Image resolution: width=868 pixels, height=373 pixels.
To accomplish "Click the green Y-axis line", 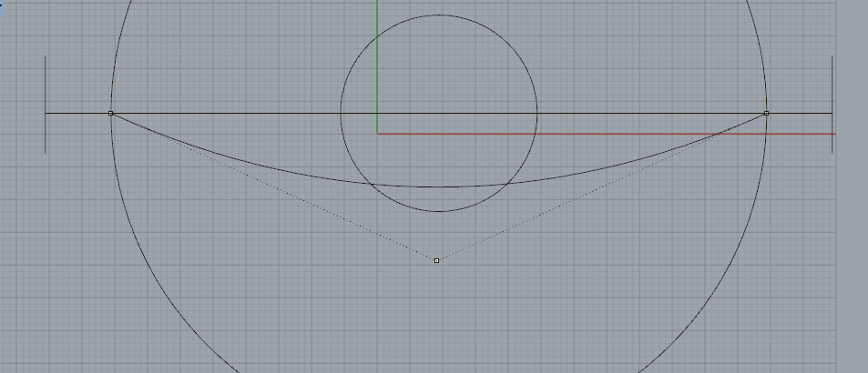I will click(x=377, y=73).
